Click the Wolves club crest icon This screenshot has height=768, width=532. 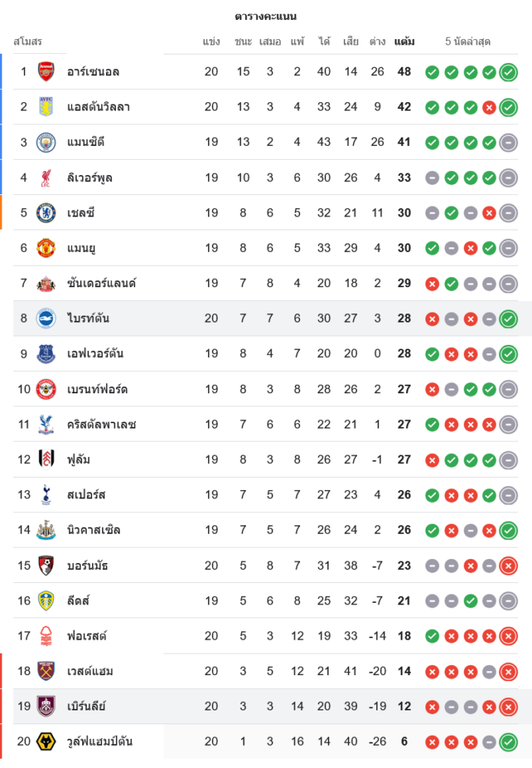[x=46, y=741]
